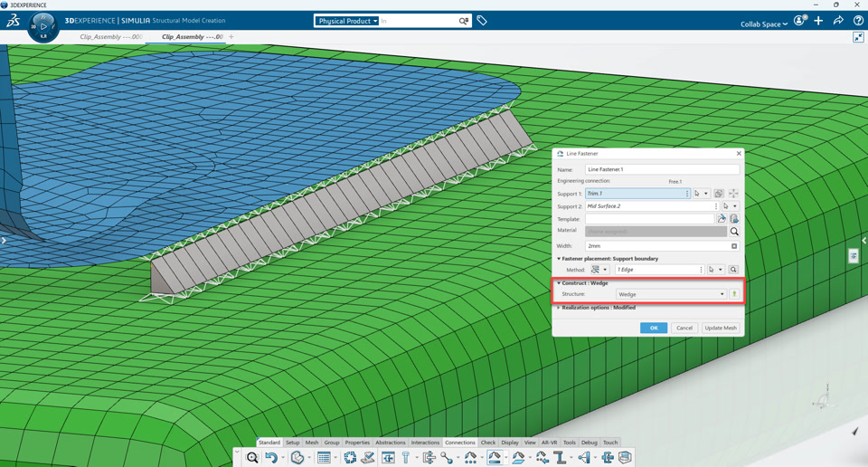Open the material search magnifier

734,232
